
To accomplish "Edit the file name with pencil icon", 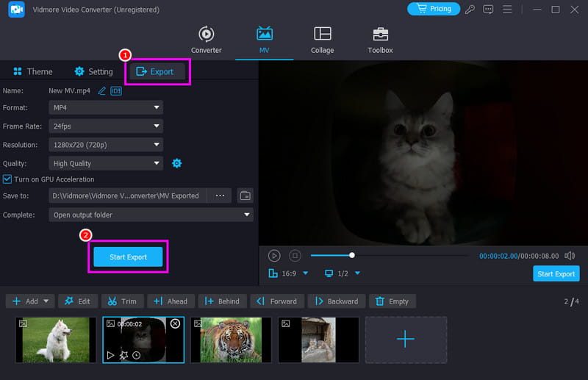I will pos(101,91).
